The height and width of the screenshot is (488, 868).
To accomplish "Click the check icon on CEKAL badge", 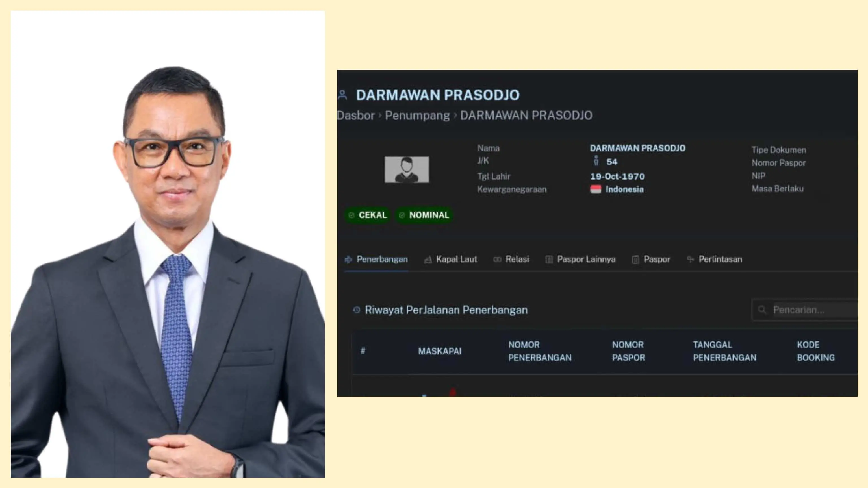I will click(x=351, y=215).
